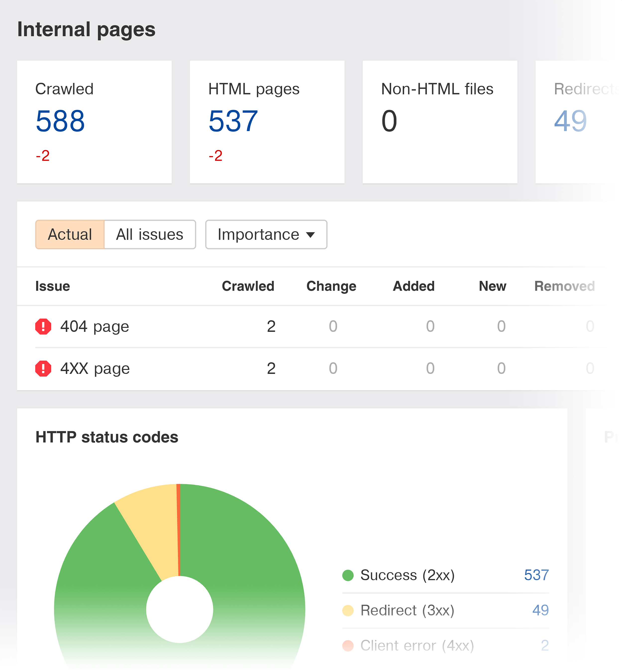The image size is (622, 672).
Task: Click the Client error (4xx) legend label
Action: click(x=417, y=646)
